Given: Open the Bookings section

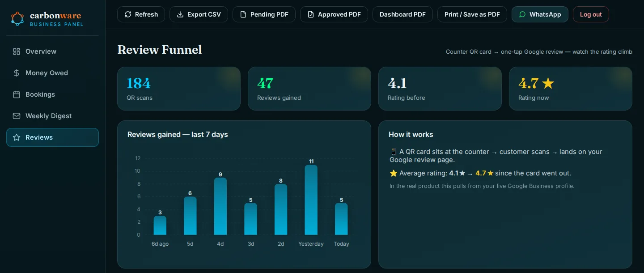Looking at the screenshot, I should click(52, 94).
